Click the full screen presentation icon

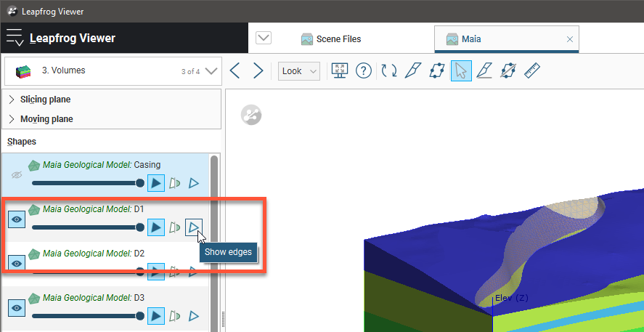click(340, 71)
